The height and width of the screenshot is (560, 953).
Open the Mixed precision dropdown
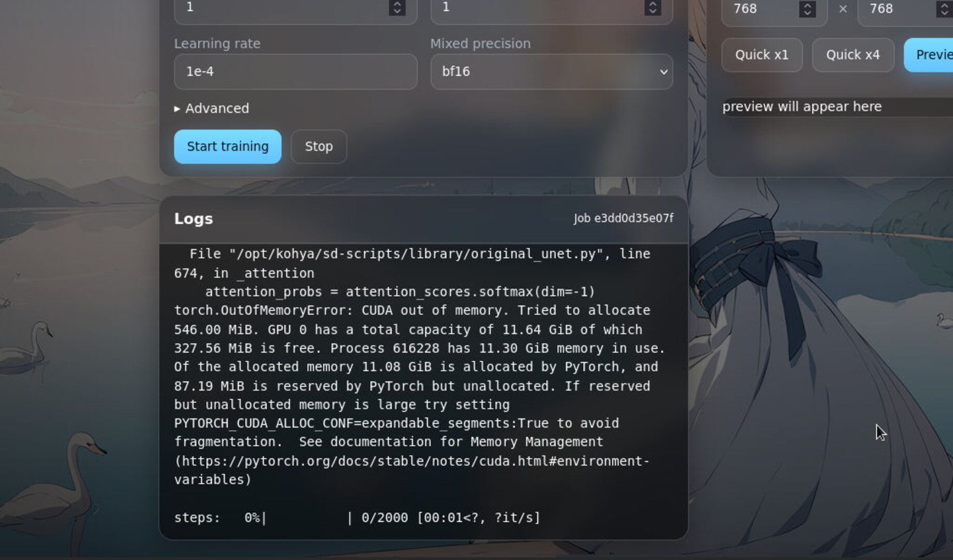[551, 72]
